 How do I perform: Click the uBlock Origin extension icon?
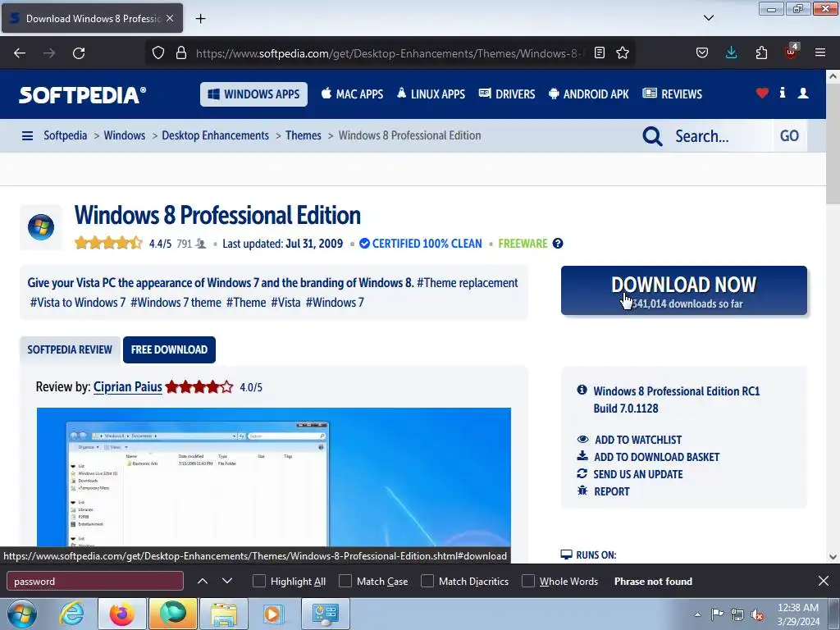[792, 52]
